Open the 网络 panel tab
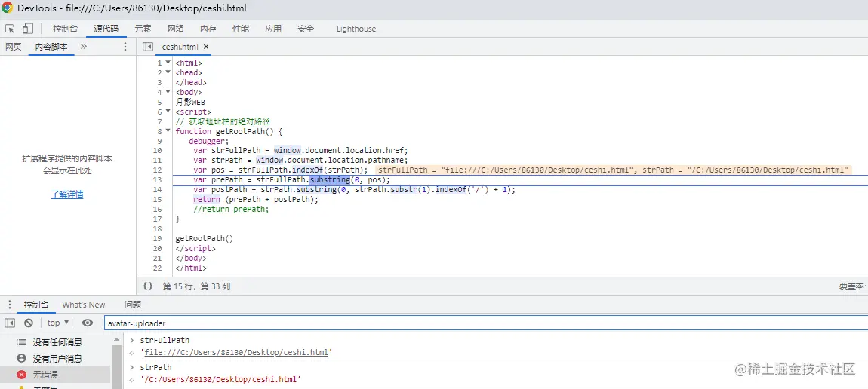The width and height of the screenshot is (868, 389). [175, 29]
